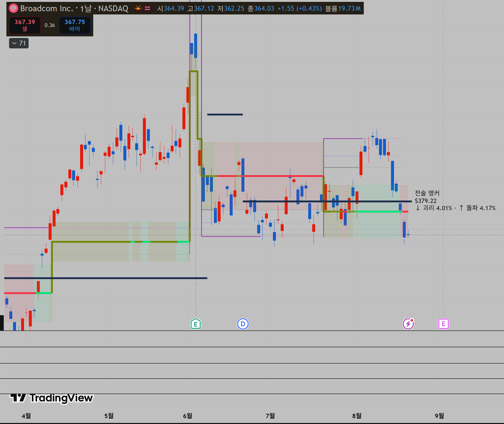
Task: Click the 4월 label on time axis
Action: tap(26, 416)
